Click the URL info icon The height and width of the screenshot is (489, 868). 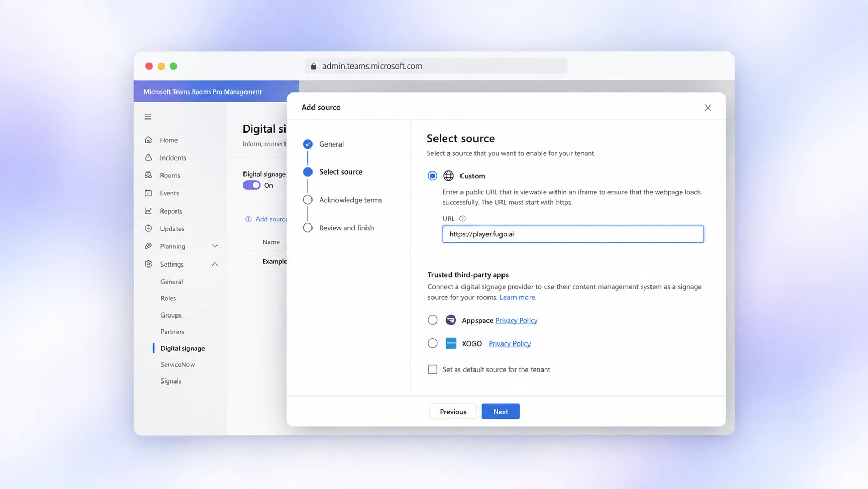463,219
